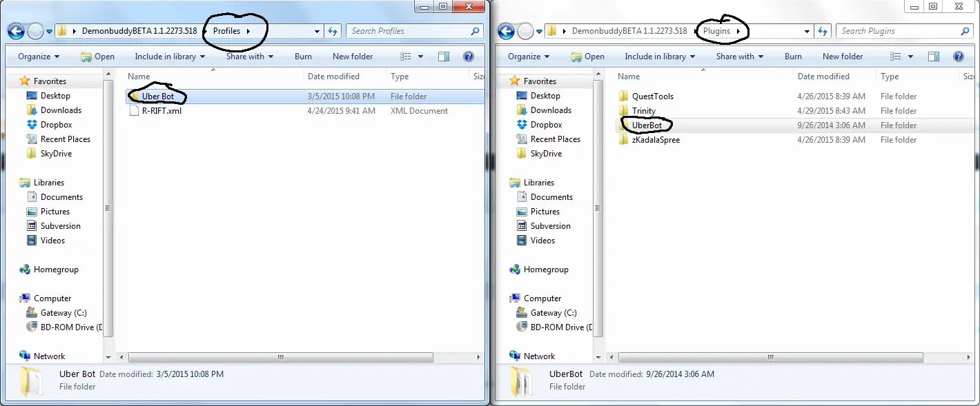
Task: Change the view in the Plugins window
Action: tap(896, 57)
